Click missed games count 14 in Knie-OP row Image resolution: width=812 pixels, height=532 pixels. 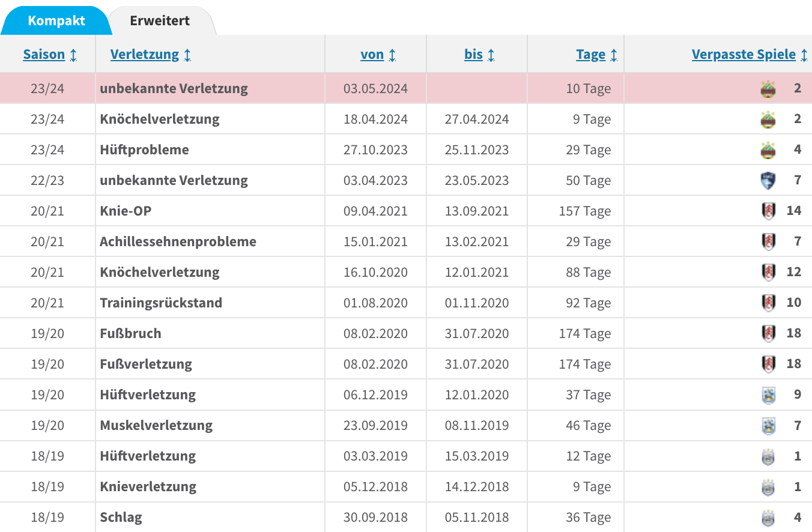794,211
